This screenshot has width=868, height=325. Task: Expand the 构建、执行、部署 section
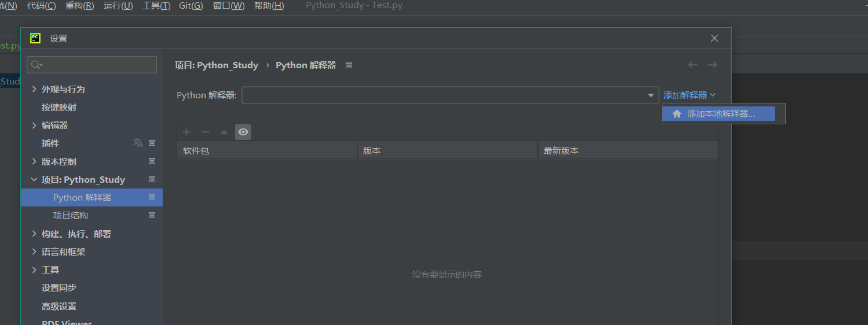[x=34, y=234]
